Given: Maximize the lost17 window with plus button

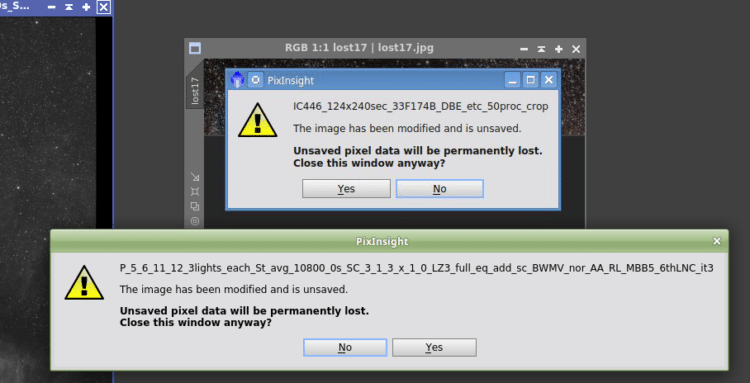Looking at the screenshot, I should (x=558, y=49).
